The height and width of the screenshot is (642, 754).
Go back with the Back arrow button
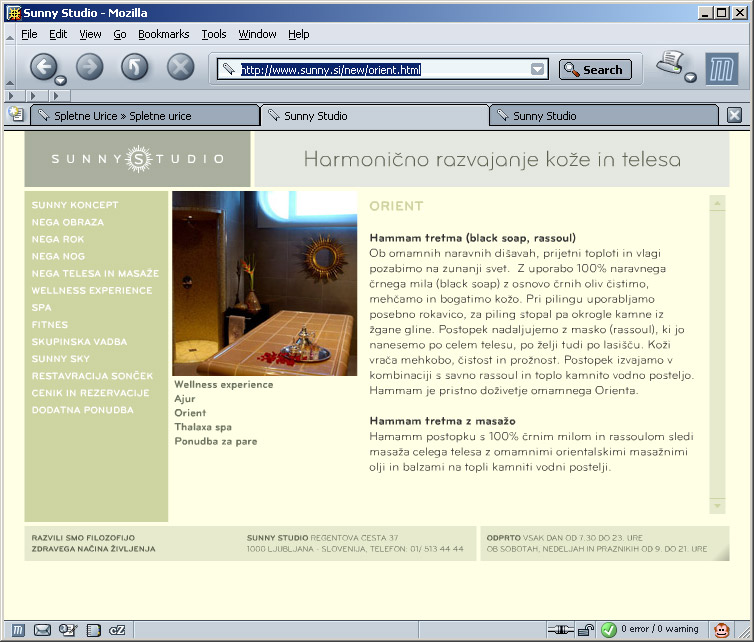point(43,67)
